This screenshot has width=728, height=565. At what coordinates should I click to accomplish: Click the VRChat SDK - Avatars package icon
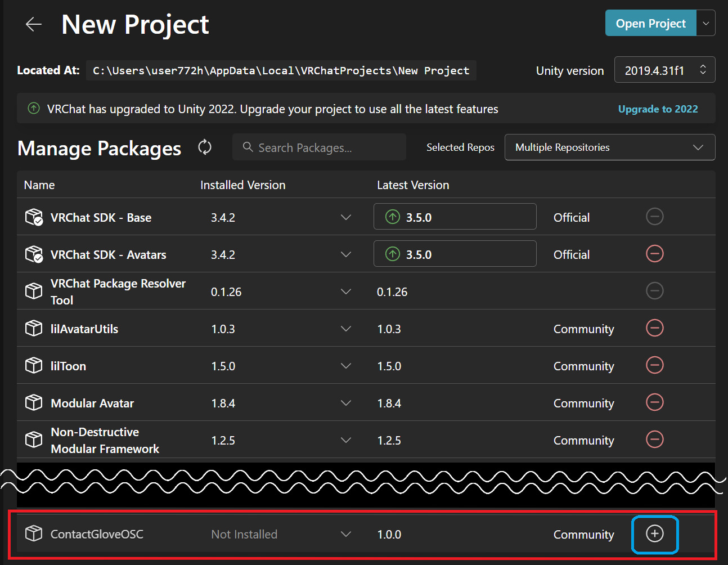[x=34, y=254]
